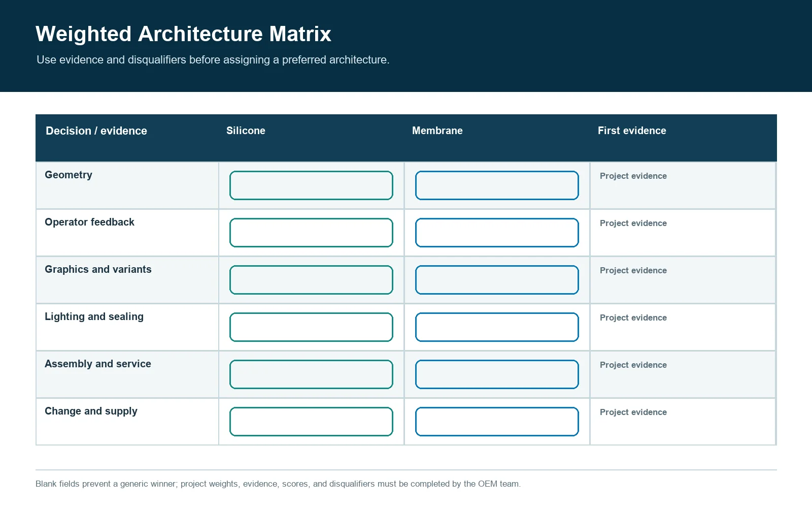Image resolution: width=812 pixels, height=508 pixels.
Task: Select the Lighting and sealing row label
Action: [x=94, y=316]
